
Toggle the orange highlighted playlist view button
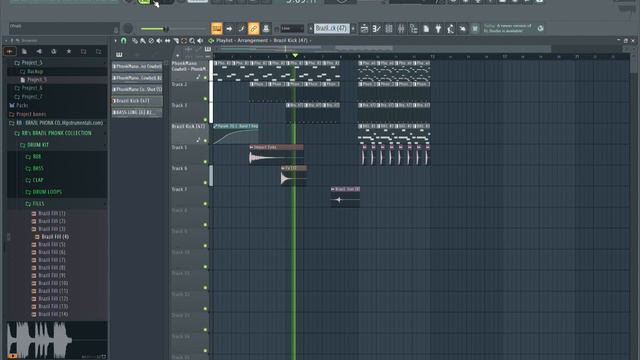click(x=217, y=28)
